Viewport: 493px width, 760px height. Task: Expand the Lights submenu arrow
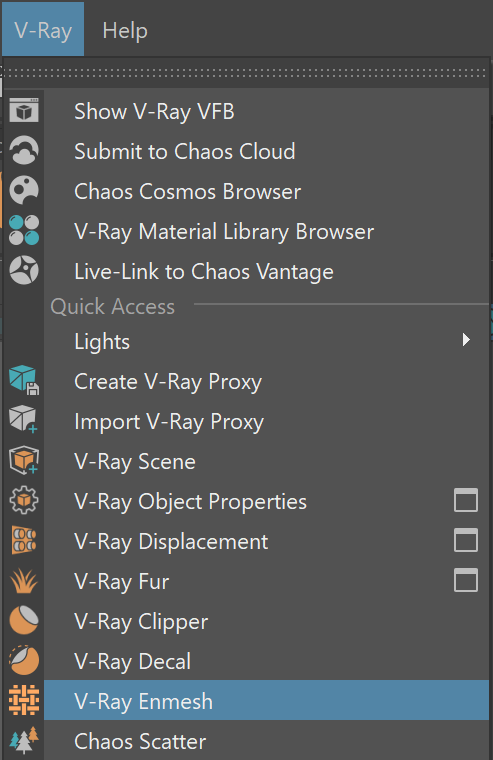(x=466, y=340)
